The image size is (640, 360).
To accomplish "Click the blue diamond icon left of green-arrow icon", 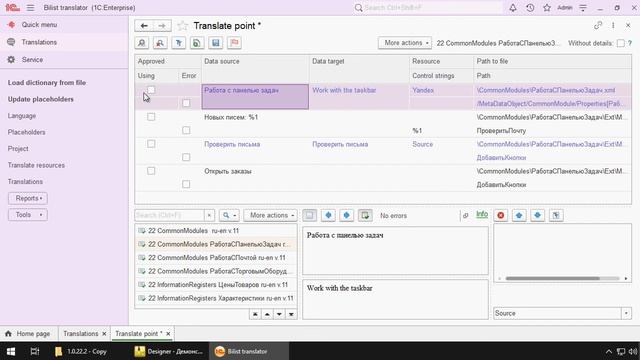I will 347,215.
